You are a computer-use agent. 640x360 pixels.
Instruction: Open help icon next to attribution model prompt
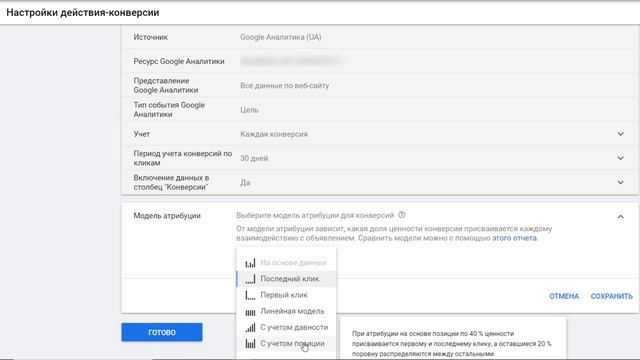click(402, 215)
